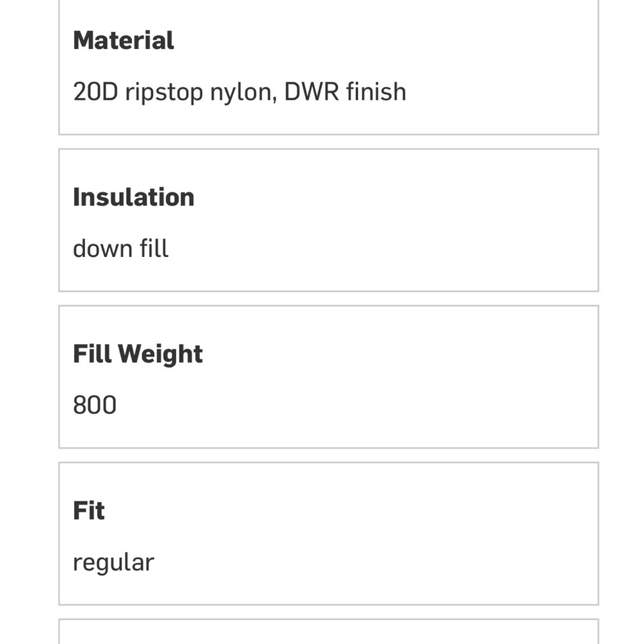This screenshot has width=644, height=644.
Task: Click the word "Weight" in the heading
Action: tap(160, 354)
